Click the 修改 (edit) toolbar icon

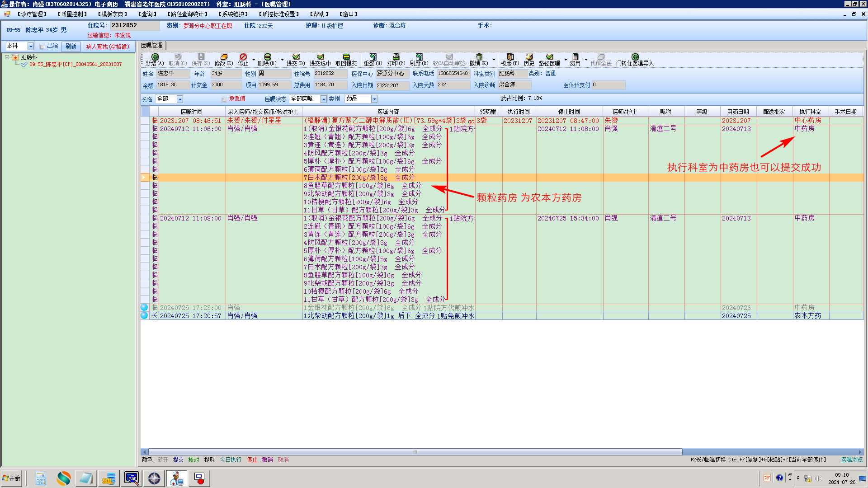point(223,57)
